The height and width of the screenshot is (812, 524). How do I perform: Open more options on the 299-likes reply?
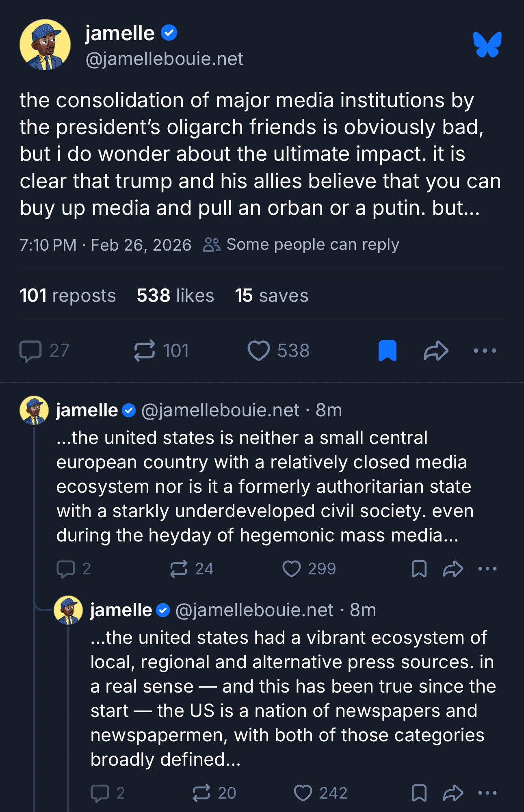487,569
